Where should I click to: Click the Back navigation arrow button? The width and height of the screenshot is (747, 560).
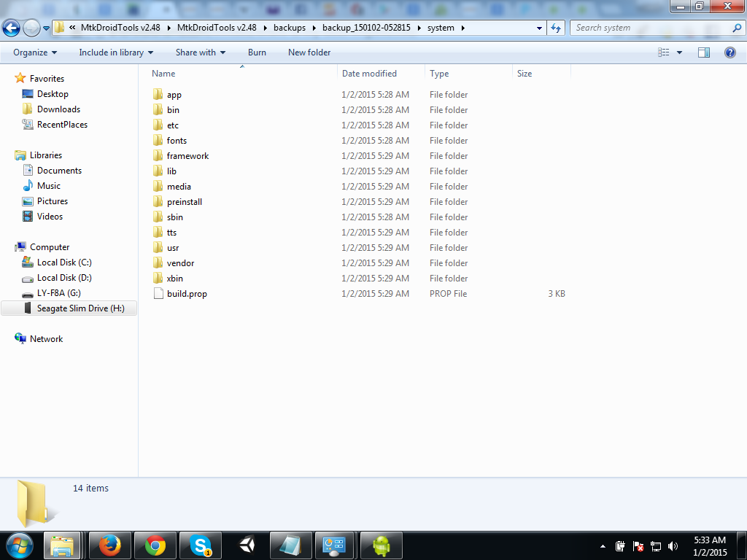[x=12, y=28]
